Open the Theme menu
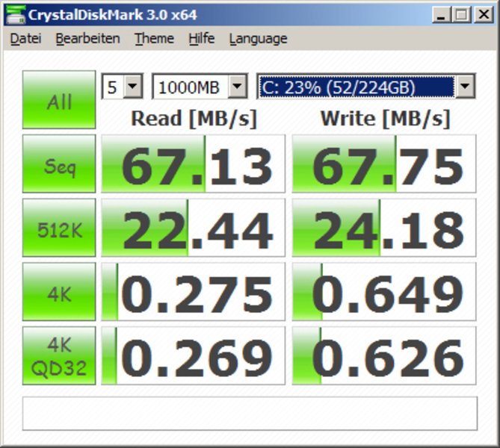Image resolution: width=500 pixels, height=448 pixels. pos(154,39)
